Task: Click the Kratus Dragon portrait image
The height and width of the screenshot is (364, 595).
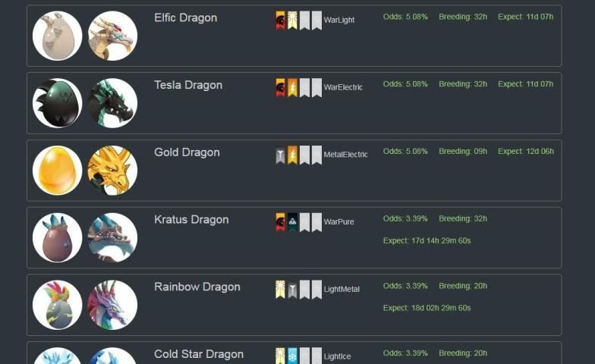Action: 112,238
